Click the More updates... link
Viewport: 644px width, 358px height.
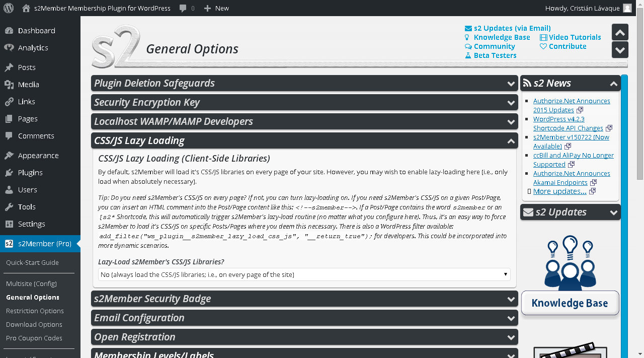[x=559, y=191]
